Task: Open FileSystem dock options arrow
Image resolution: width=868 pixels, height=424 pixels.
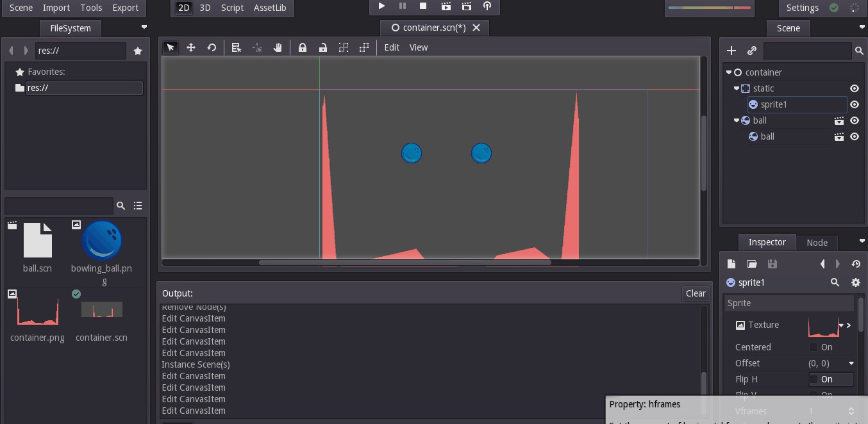Action: 144,27
